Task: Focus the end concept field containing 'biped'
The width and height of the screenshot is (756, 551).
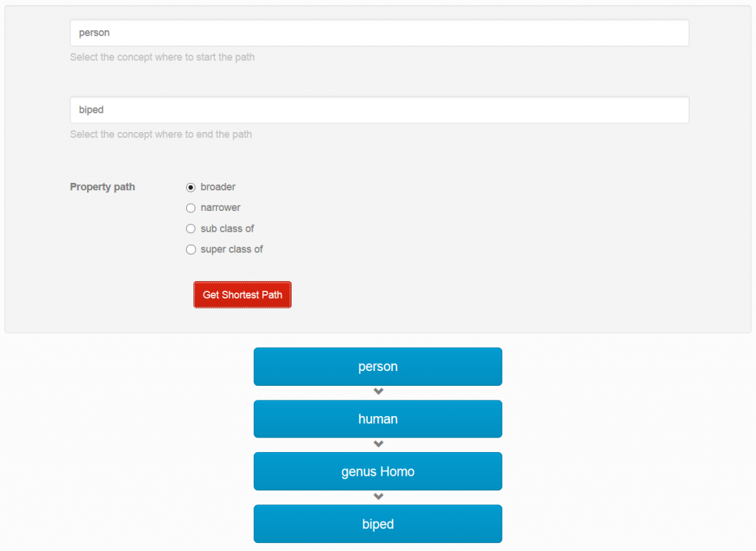Action: tap(379, 110)
